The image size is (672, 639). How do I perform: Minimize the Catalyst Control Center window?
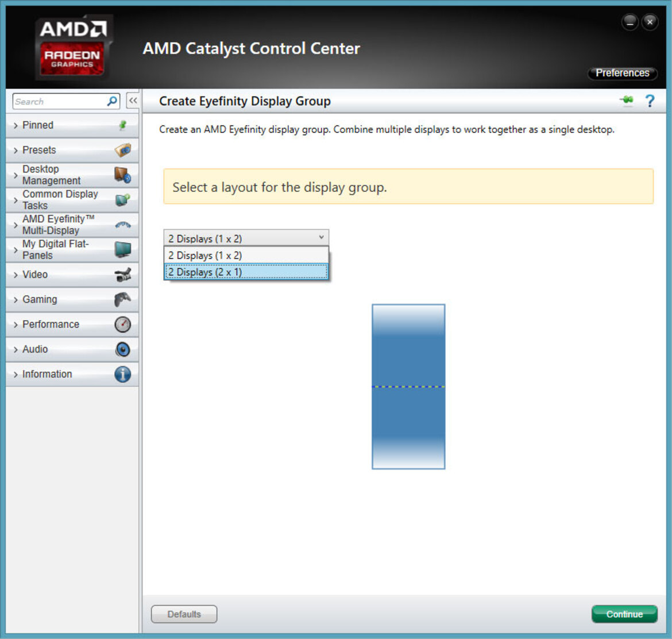tap(630, 22)
